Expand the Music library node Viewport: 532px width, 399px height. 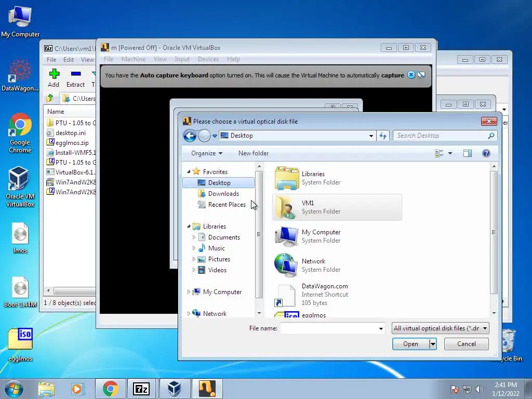pos(194,248)
